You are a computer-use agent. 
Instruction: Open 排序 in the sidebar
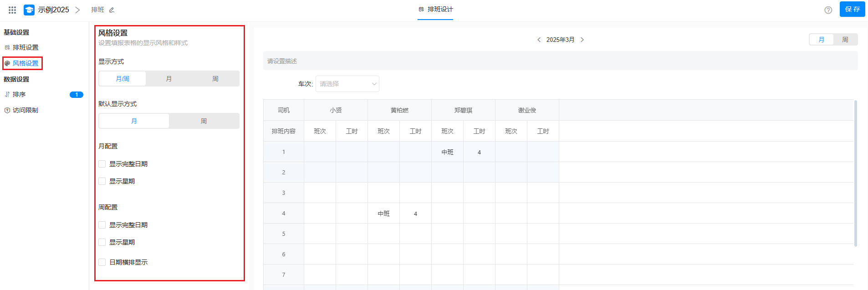point(19,95)
